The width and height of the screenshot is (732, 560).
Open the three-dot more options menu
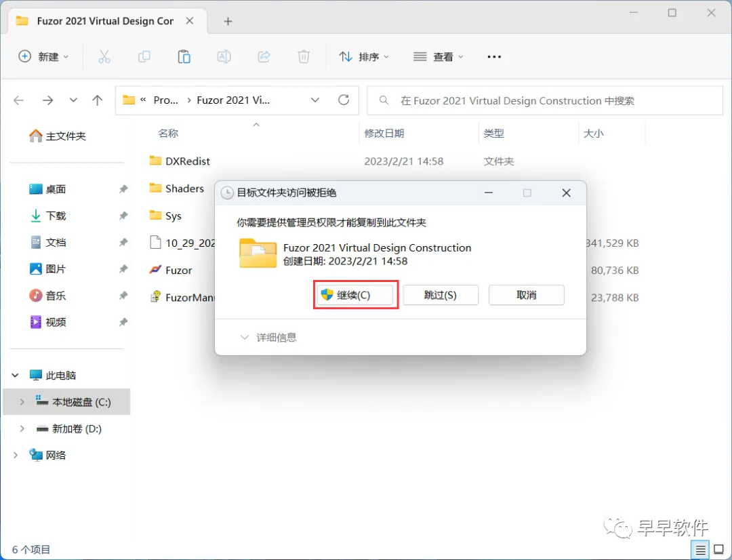(x=494, y=57)
